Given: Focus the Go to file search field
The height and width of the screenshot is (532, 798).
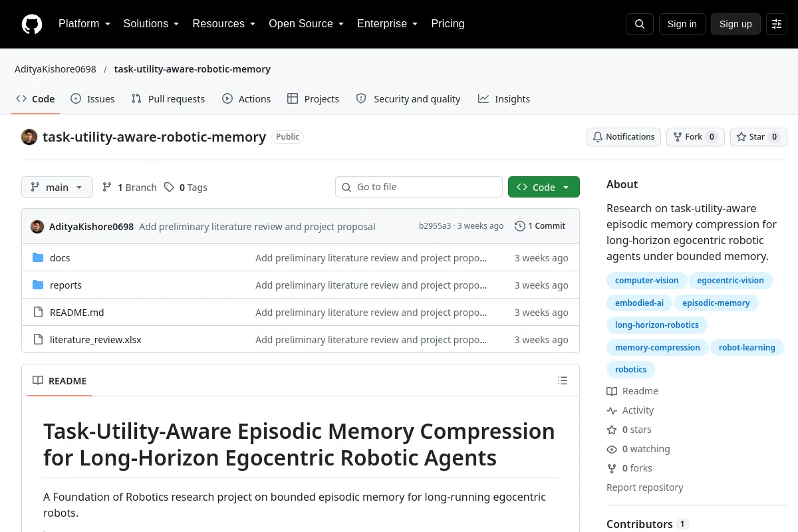Looking at the screenshot, I should click(x=419, y=188).
